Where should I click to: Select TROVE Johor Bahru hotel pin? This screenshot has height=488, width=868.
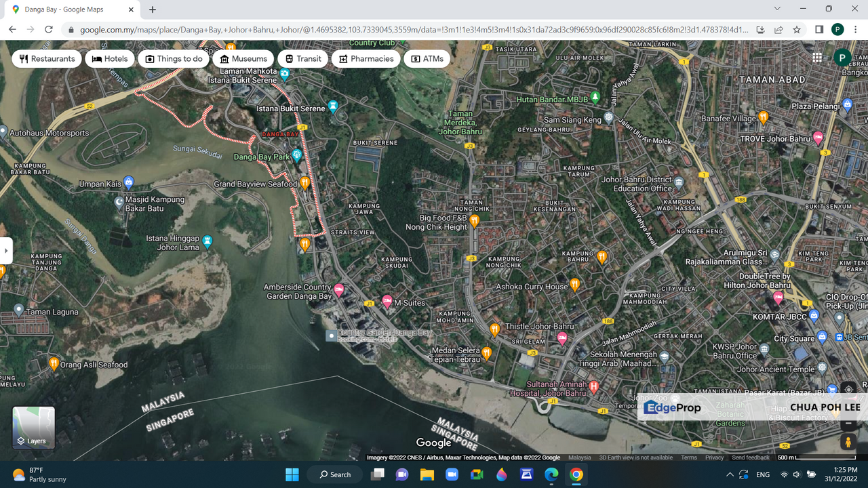(x=818, y=138)
